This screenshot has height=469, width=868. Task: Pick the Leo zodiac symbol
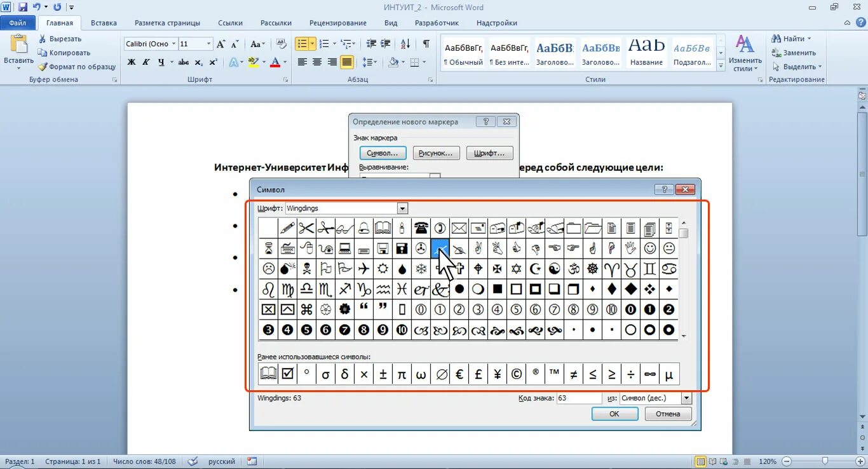click(x=268, y=289)
